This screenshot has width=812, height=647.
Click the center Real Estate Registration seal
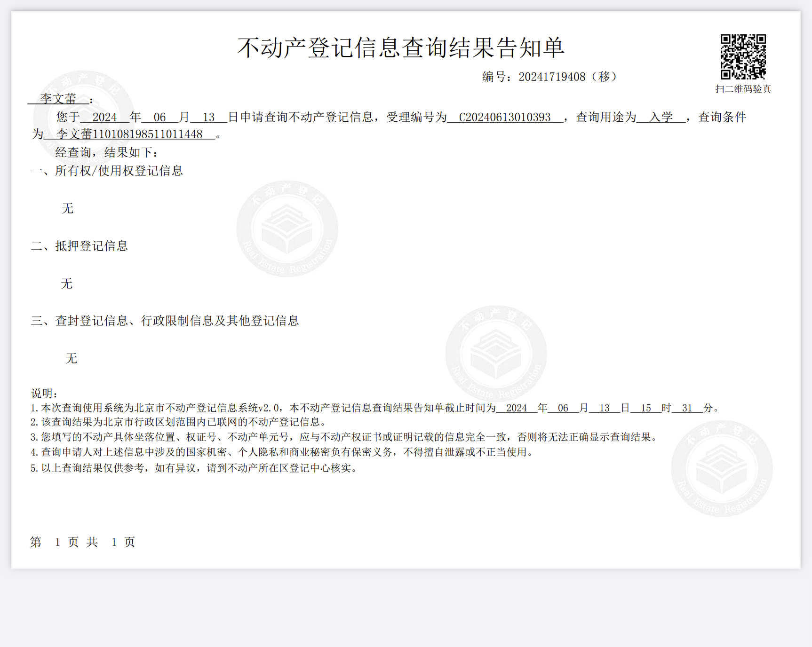[x=286, y=230]
